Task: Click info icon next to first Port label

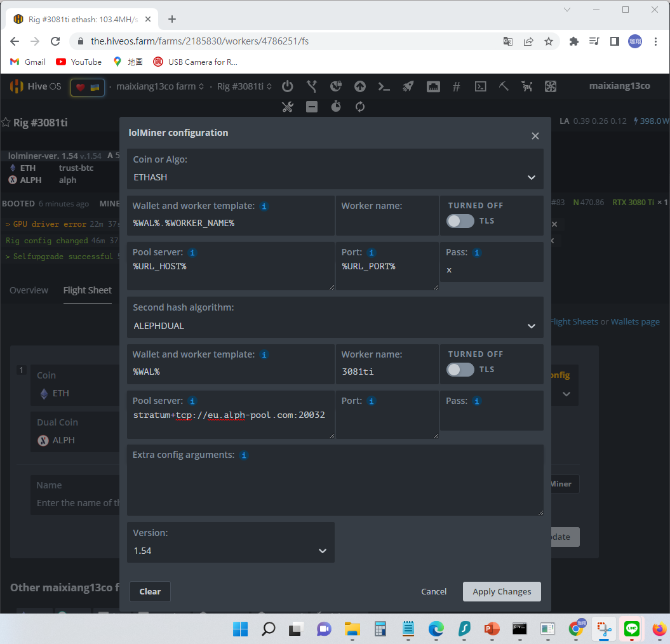Action: tap(372, 253)
